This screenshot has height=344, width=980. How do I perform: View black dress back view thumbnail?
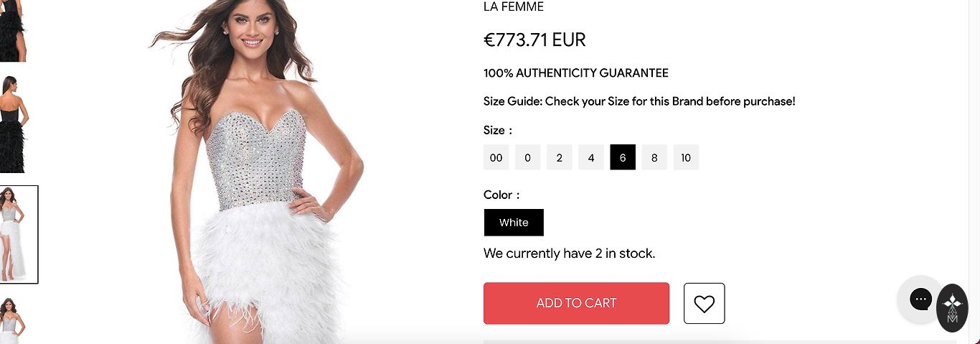[14, 124]
